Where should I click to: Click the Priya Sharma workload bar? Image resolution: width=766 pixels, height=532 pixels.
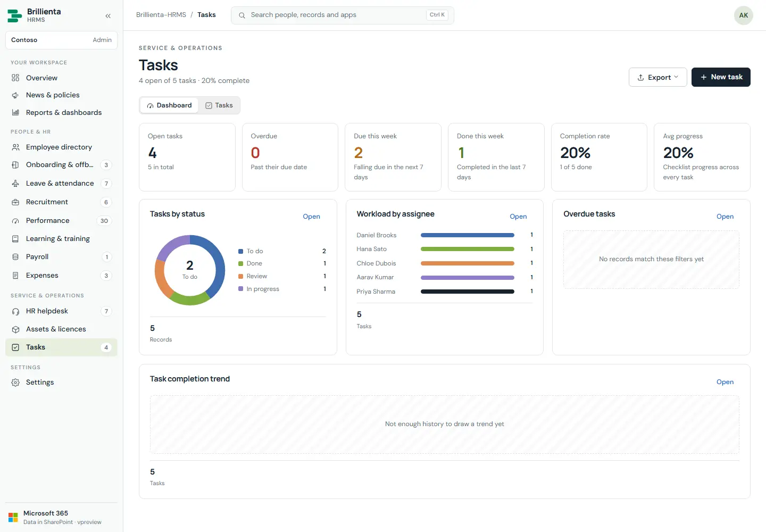[x=468, y=292]
